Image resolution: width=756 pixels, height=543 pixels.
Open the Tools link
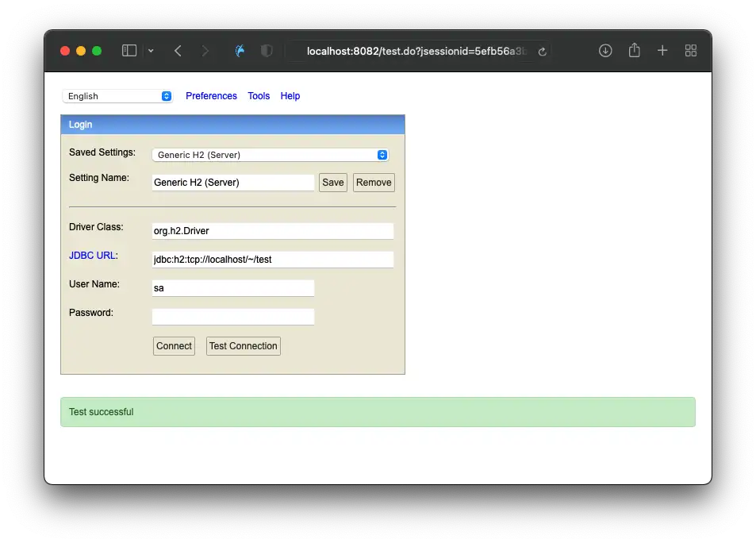coord(259,96)
